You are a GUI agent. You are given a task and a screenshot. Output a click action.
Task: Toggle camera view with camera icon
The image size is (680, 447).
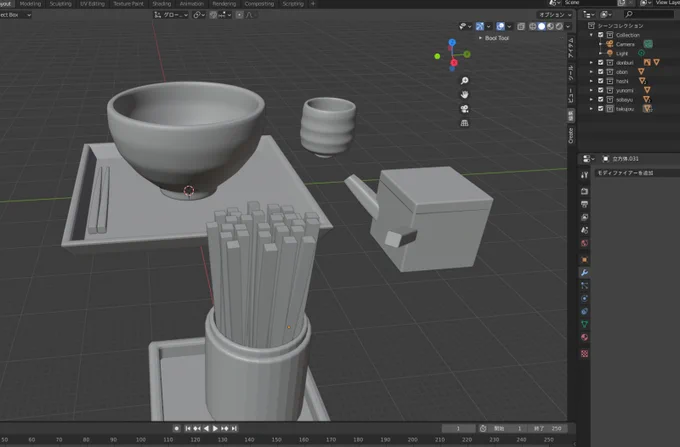tap(464, 109)
